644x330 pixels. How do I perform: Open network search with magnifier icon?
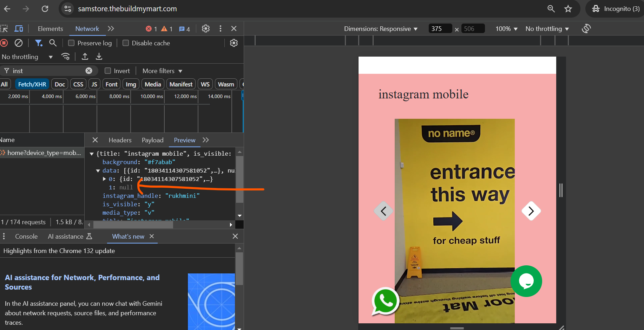click(x=53, y=43)
